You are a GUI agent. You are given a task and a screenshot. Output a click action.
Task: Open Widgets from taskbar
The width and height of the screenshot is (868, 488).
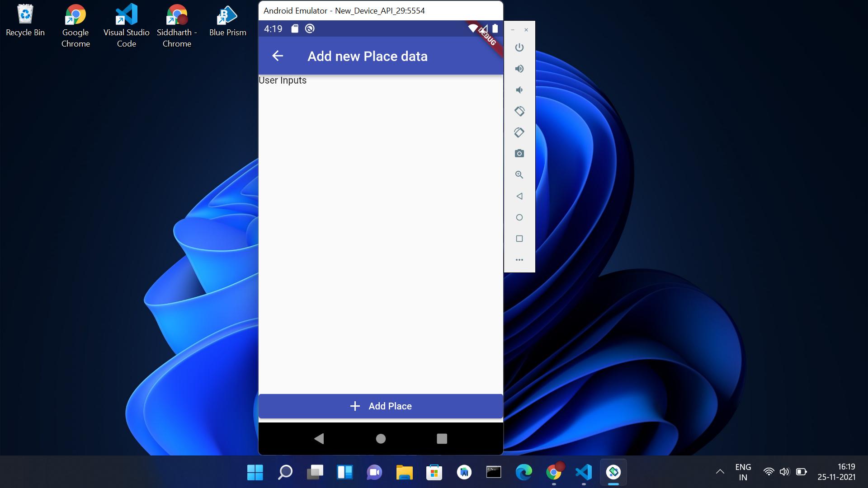[x=344, y=473]
